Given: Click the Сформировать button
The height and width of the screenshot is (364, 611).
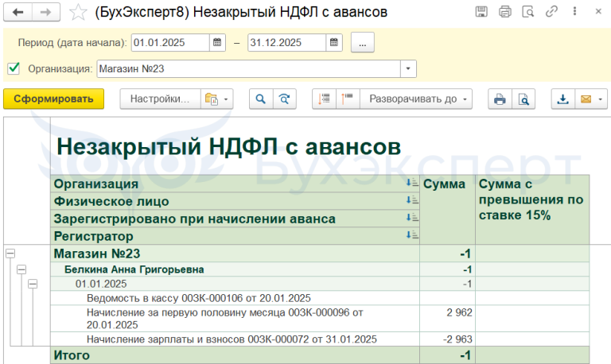Looking at the screenshot, I should point(53,99).
